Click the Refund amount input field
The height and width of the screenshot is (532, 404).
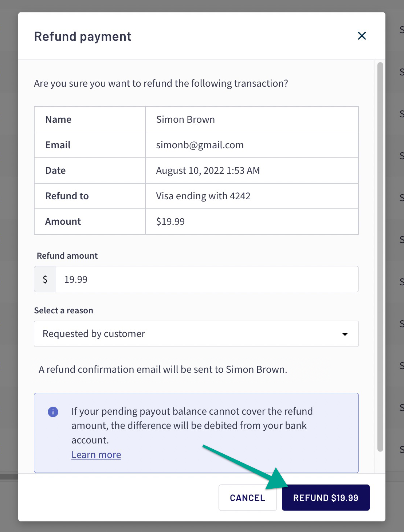207,279
